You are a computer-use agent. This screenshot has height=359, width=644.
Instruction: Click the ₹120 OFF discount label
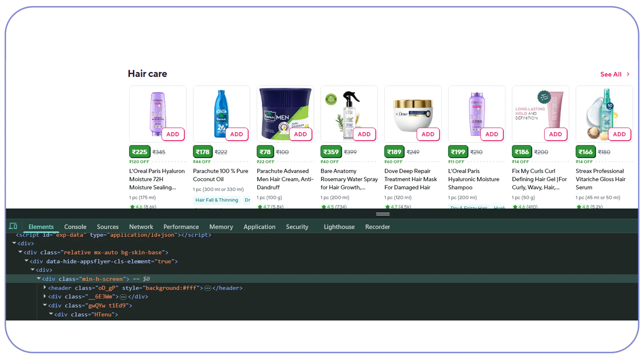[139, 162]
